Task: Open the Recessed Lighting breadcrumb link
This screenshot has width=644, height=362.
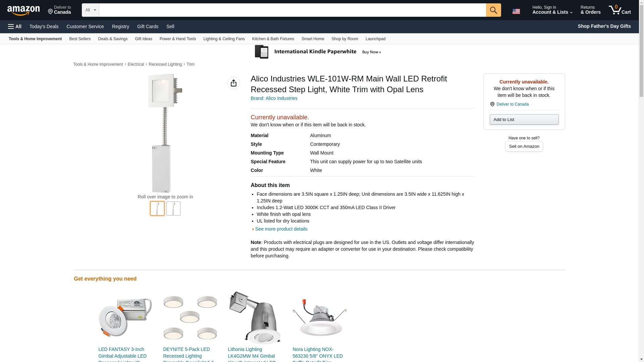Action: [x=165, y=64]
